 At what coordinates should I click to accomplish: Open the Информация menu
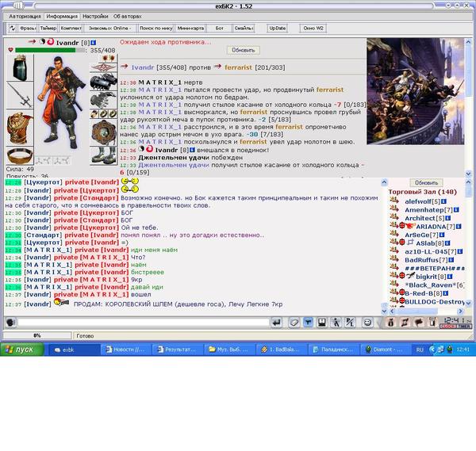point(62,17)
